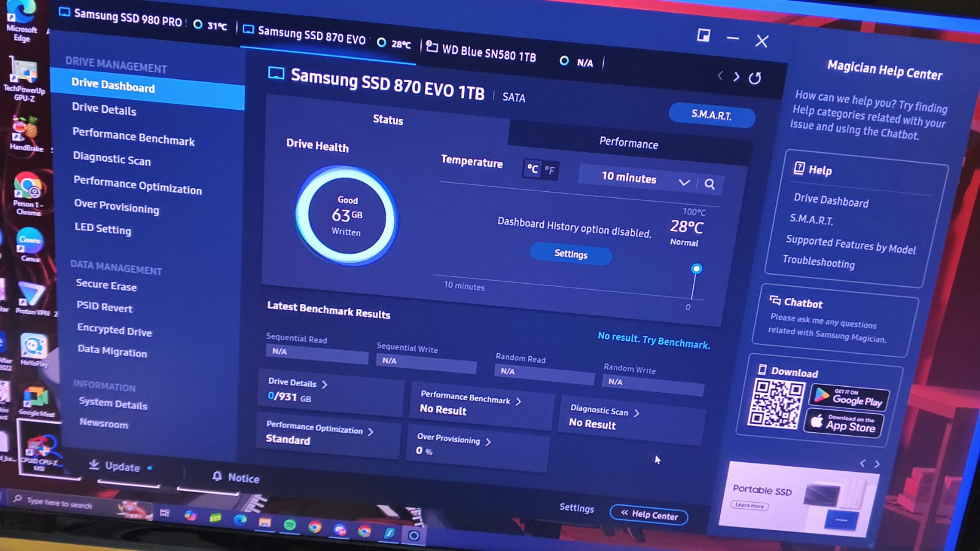This screenshot has height=551, width=980.
Task: Click the temperature history search magnifier icon
Action: (709, 184)
